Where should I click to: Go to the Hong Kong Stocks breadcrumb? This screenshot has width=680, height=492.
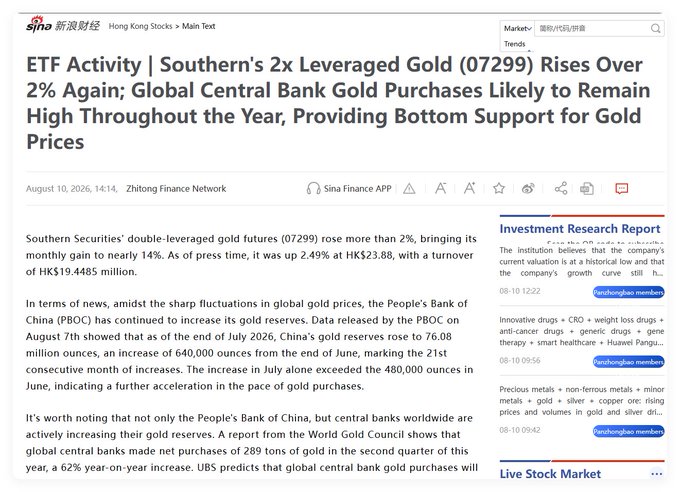pos(140,26)
